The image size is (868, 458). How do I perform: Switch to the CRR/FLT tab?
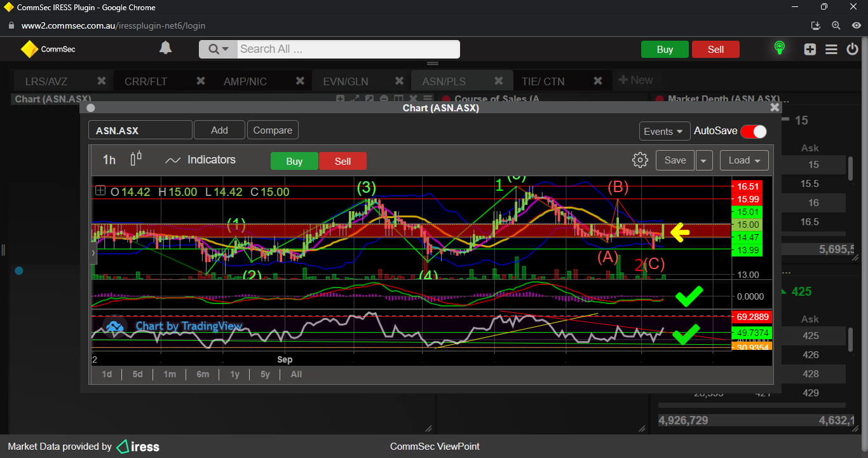pyautogui.click(x=146, y=81)
